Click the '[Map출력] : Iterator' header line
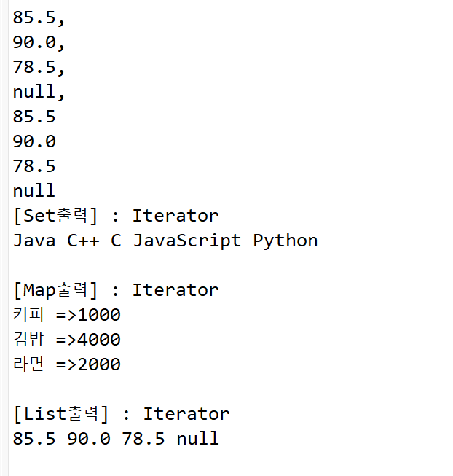Image resolution: width=453 pixels, height=476 pixels. coord(116,291)
